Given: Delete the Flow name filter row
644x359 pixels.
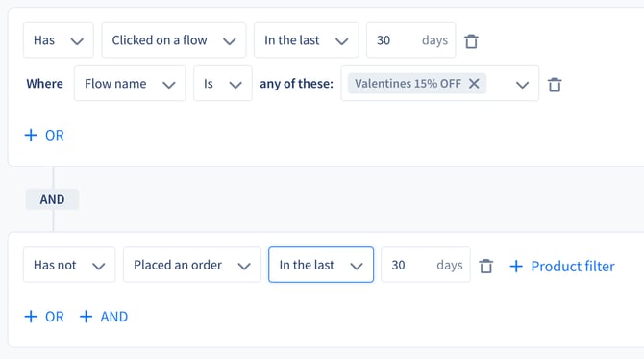Looking at the screenshot, I should [555, 85].
